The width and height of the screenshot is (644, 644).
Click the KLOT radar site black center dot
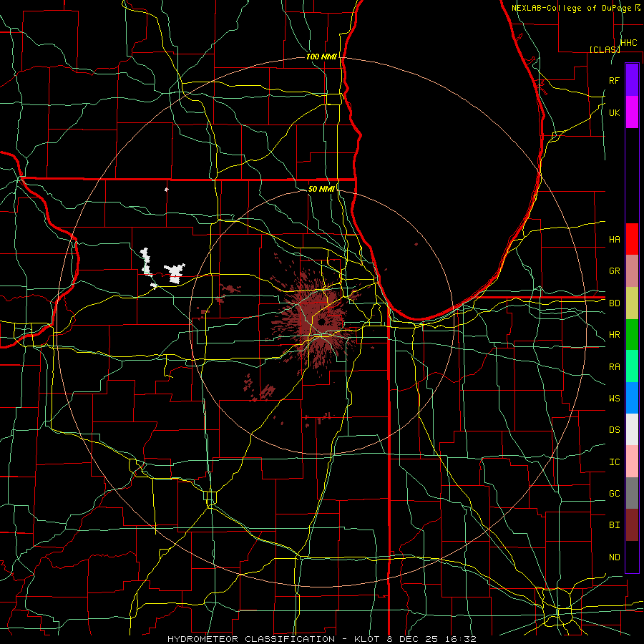coord(321,321)
